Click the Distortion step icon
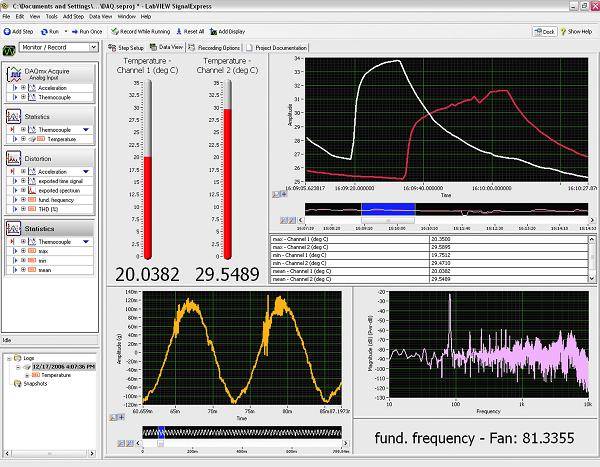This screenshot has height=467, width=600. coord(14,160)
